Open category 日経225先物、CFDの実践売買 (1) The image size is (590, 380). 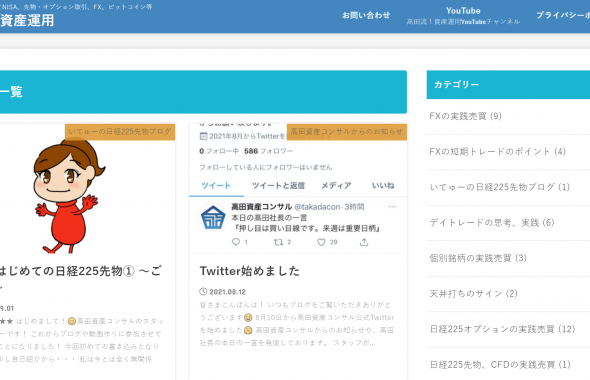pyautogui.click(x=500, y=364)
